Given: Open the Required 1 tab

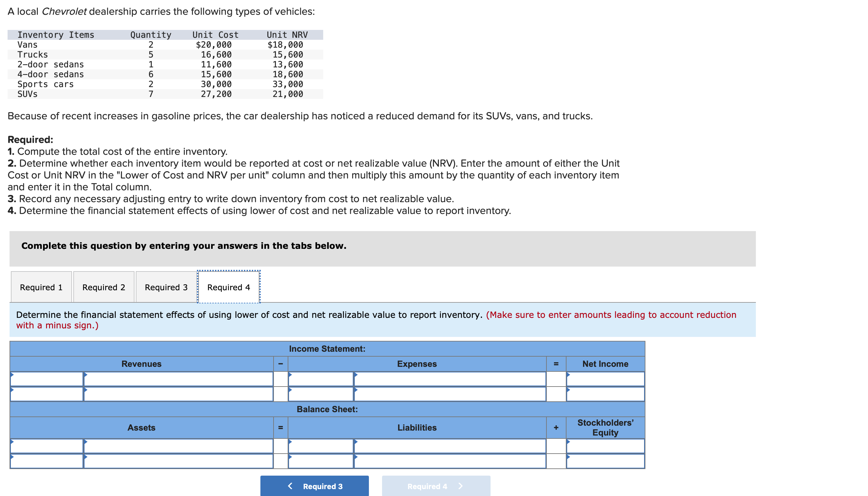Looking at the screenshot, I should click(x=41, y=287).
